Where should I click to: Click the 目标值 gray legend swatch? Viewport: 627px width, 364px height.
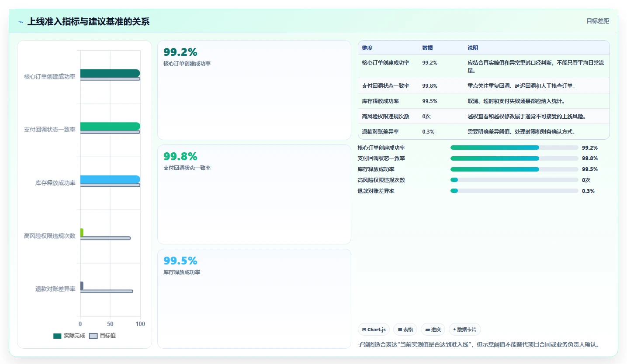93,336
